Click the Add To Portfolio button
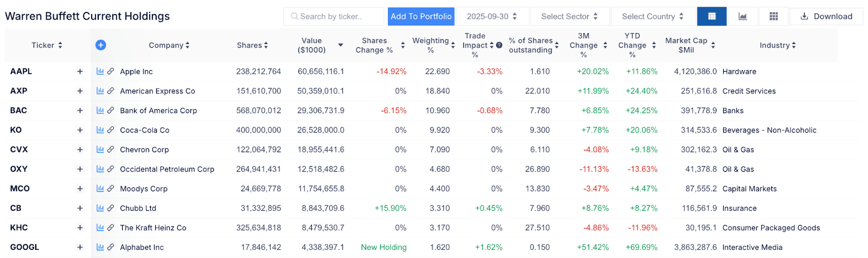This screenshot has width=868, height=258. coord(421,16)
